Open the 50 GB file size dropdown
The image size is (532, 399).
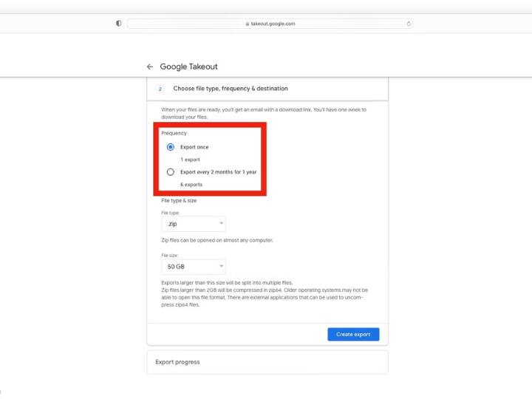194,267
